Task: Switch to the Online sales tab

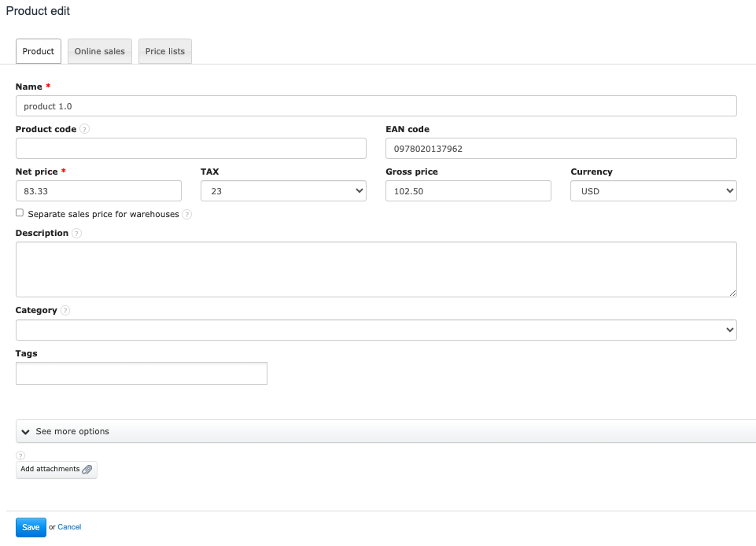Action: (x=100, y=51)
